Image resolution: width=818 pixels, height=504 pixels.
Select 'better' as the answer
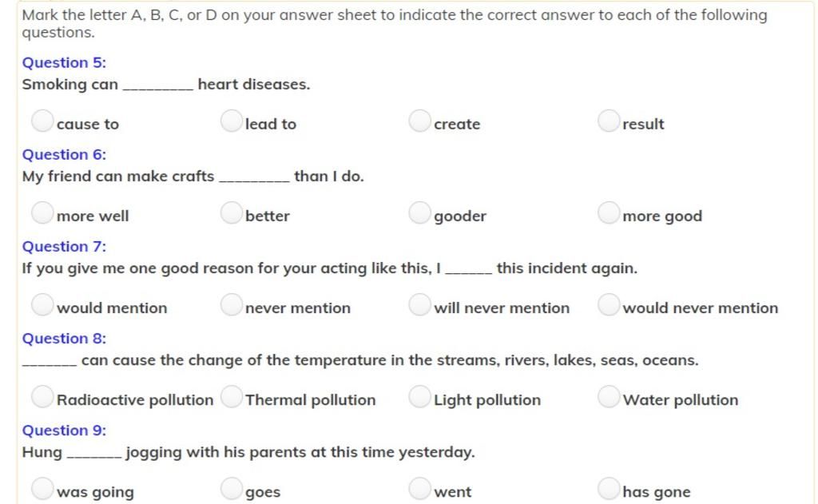(x=231, y=213)
